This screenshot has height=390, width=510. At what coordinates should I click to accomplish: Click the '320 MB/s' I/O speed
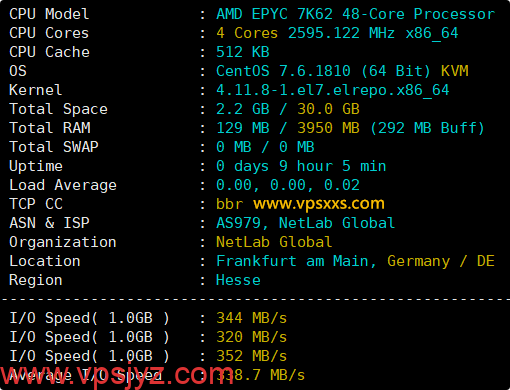(252, 337)
